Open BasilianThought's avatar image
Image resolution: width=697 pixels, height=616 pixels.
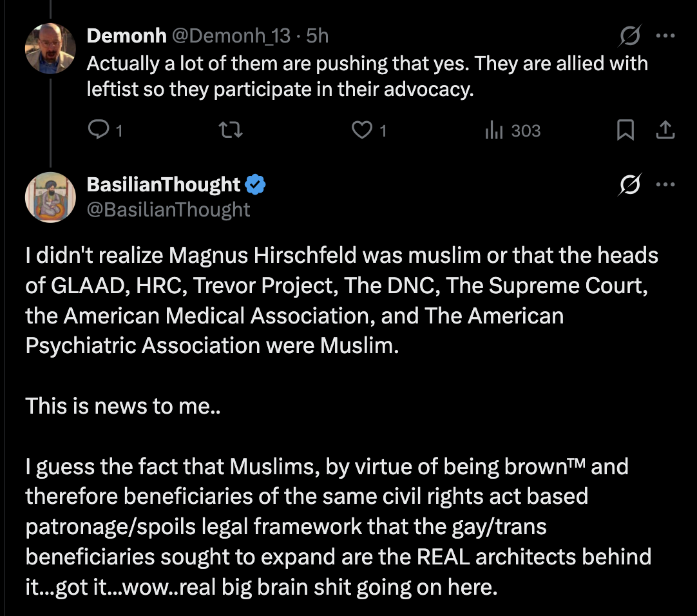[x=50, y=197]
